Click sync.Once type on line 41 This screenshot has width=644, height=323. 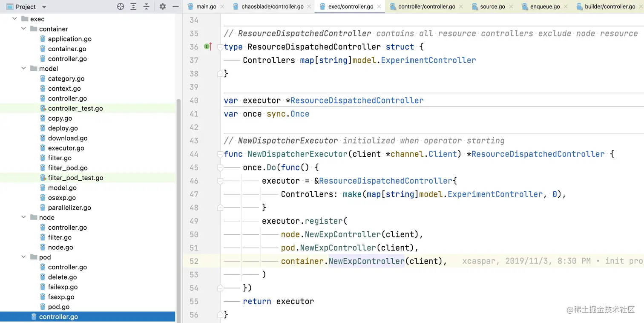[288, 114]
